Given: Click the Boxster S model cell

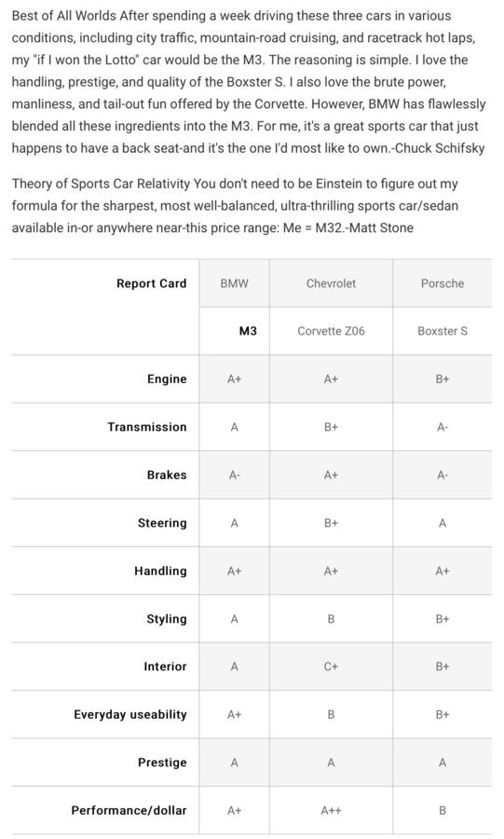Looking at the screenshot, I should (x=442, y=331).
